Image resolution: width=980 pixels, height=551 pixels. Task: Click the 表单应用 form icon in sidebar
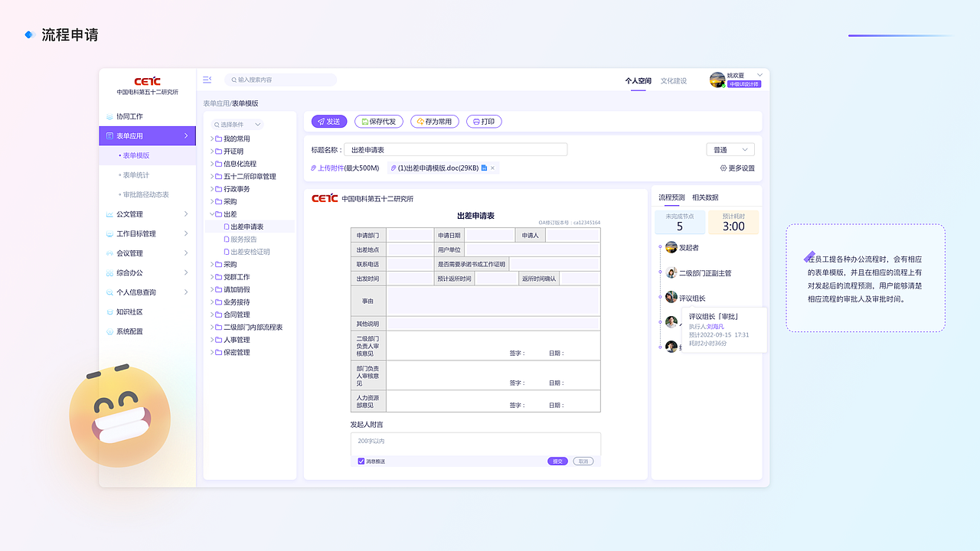pos(109,135)
